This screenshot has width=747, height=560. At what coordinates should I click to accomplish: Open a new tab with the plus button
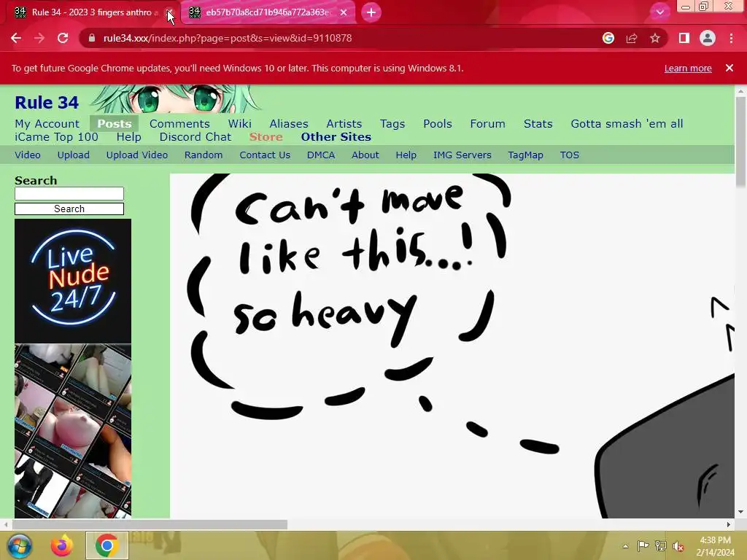pos(371,12)
